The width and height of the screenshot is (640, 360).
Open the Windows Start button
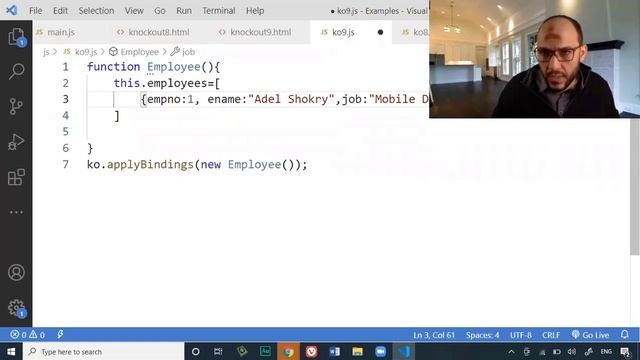tap(11, 351)
